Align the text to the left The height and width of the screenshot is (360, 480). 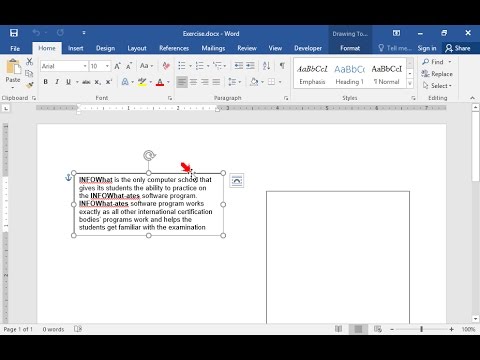pyautogui.click(x=182, y=82)
